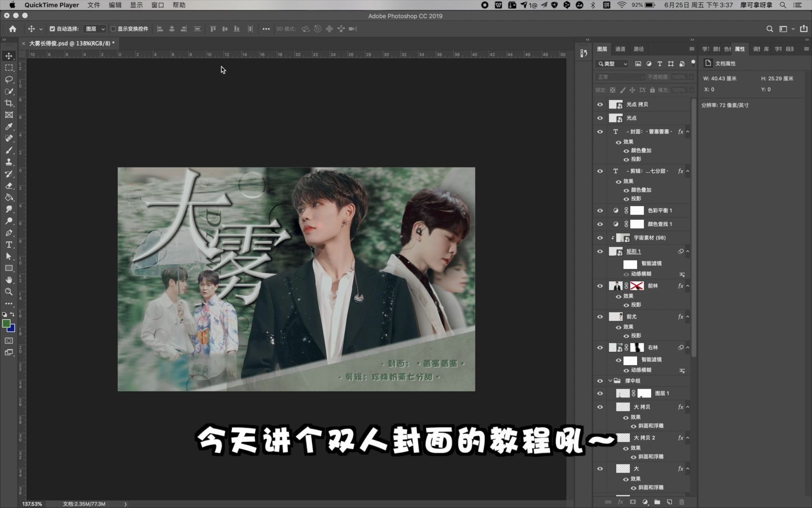Hide the 颜色查找 1 adjustment layer

(600, 224)
